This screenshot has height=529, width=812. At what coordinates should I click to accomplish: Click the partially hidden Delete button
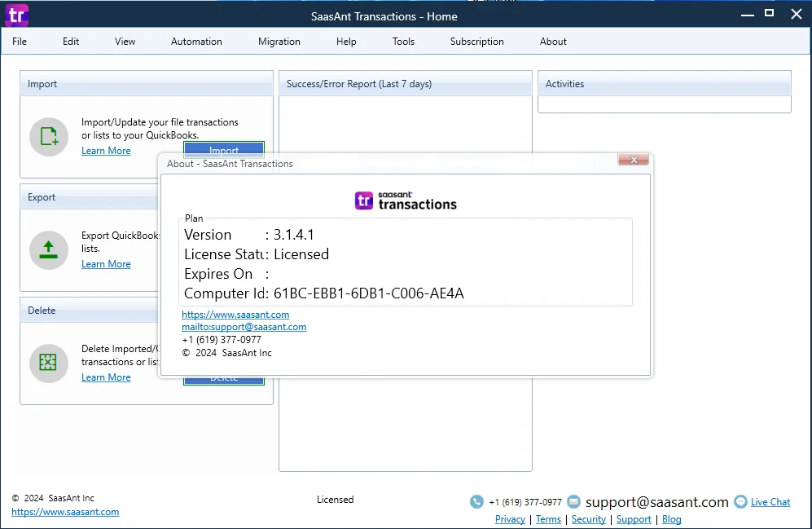coord(224,381)
